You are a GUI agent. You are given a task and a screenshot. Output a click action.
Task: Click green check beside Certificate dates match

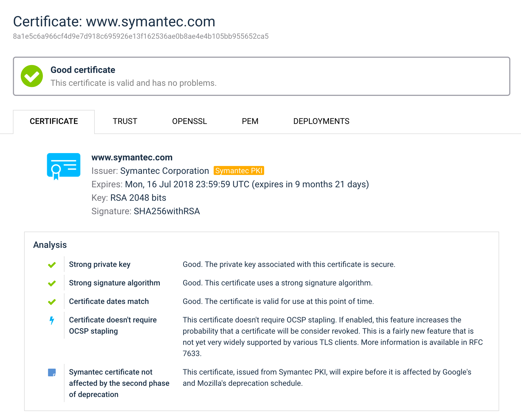pyautogui.click(x=52, y=302)
